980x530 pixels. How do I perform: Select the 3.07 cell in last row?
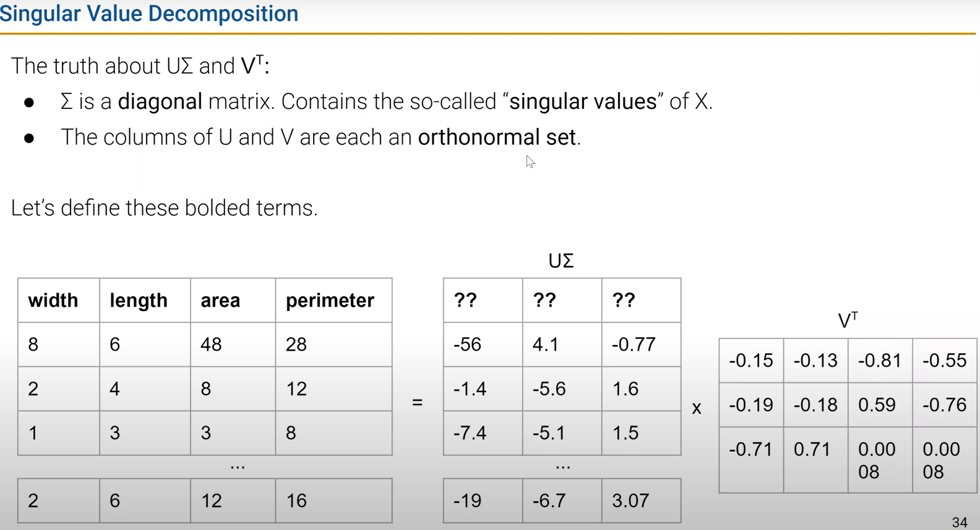click(x=630, y=500)
